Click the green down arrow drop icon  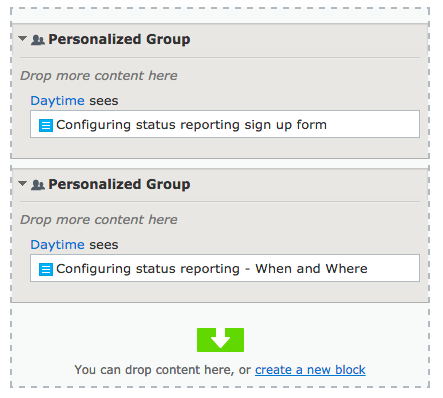click(220, 340)
